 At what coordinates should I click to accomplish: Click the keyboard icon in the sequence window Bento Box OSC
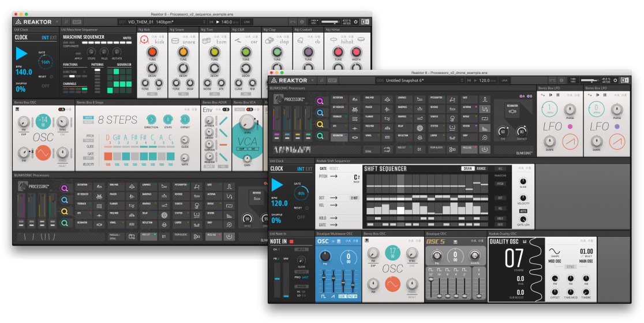pos(18,109)
